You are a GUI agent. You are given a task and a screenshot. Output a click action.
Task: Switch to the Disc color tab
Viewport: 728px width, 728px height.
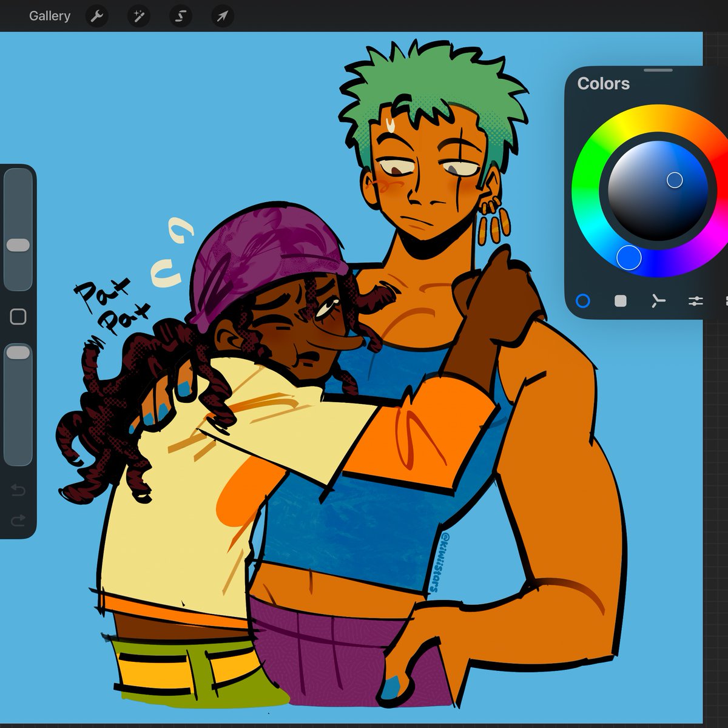[583, 301]
